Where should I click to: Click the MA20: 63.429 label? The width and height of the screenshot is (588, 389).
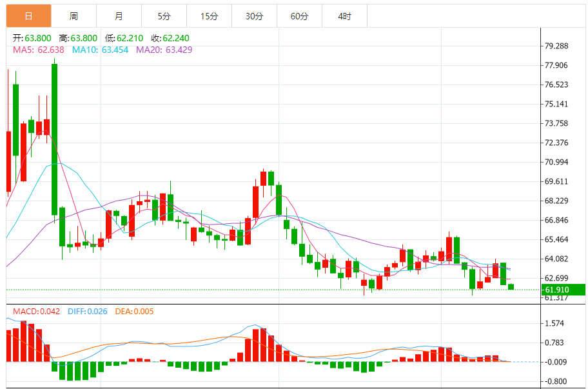pyautogui.click(x=164, y=50)
